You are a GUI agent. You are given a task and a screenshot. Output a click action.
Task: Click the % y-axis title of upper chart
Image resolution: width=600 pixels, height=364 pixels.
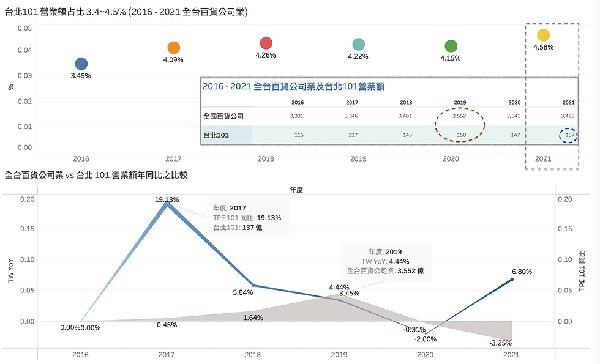[11, 87]
